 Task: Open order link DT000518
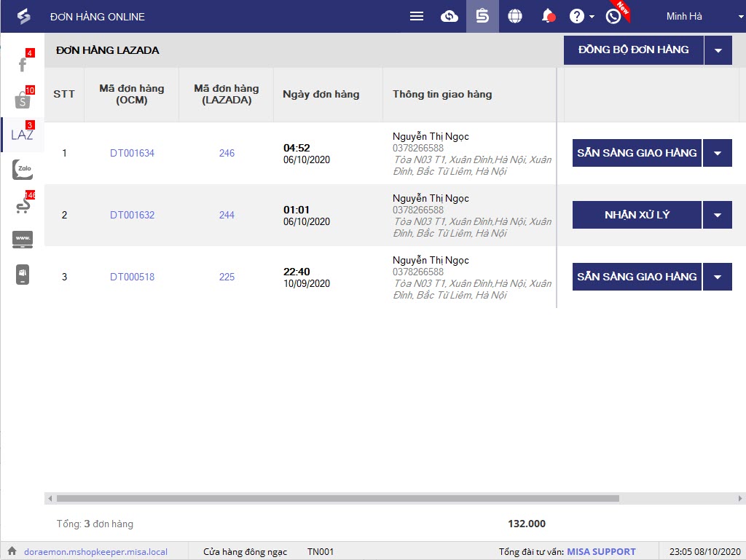click(x=133, y=277)
